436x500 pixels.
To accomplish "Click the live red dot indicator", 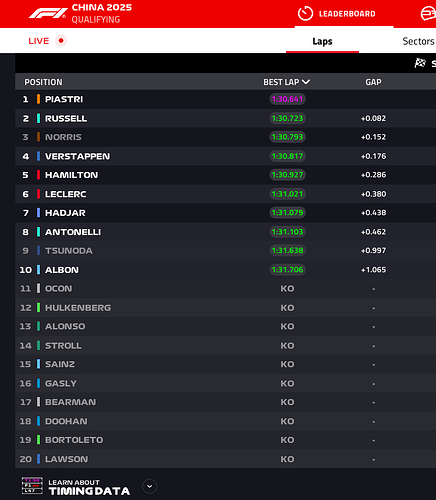I will [x=61, y=41].
